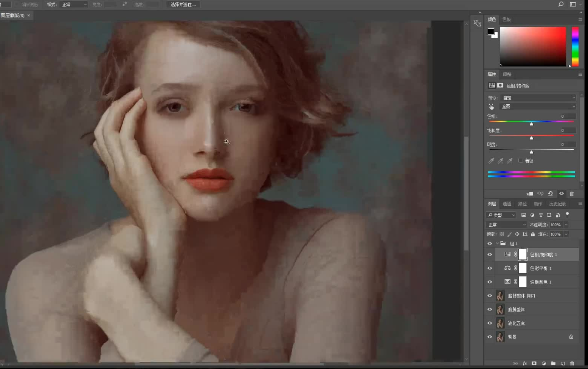Viewport: 588px width, 369px height.
Task: Delete layer trash icon in Layers panel
Action: tap(572, 363)
